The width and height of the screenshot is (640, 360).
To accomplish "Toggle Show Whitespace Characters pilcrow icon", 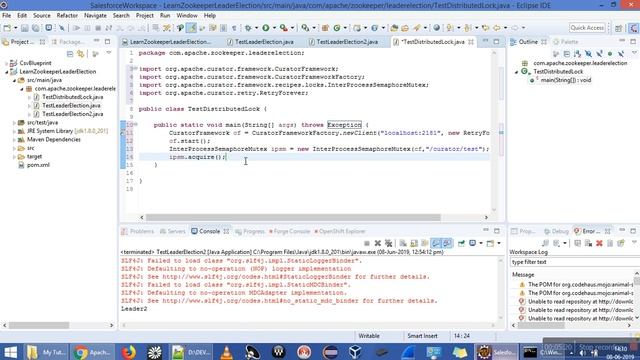I will tap(234, 28).
